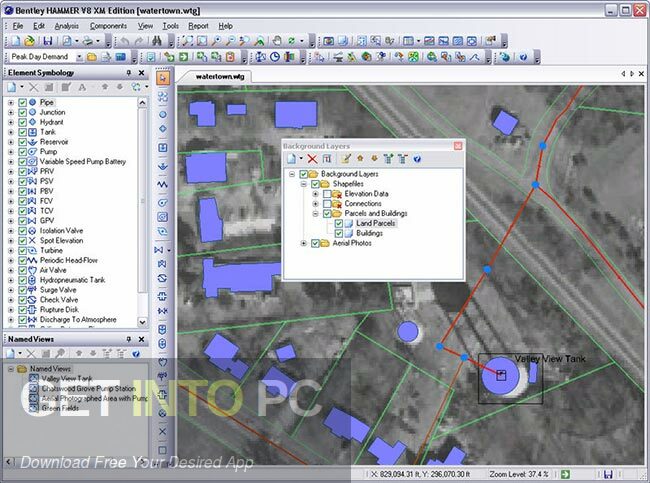Image resolution: width=650 pixels, height=483 pixels.
Task: Check the Connections layer checkbox
Action: 327,204
